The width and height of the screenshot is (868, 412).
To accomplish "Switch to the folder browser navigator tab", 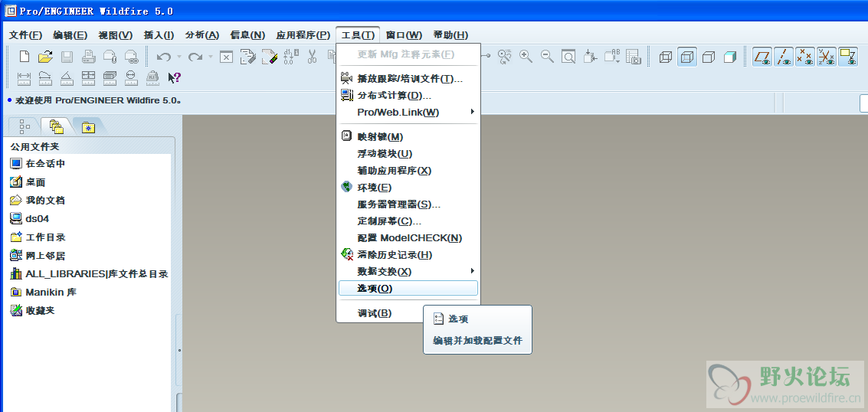I will point(57,126).
